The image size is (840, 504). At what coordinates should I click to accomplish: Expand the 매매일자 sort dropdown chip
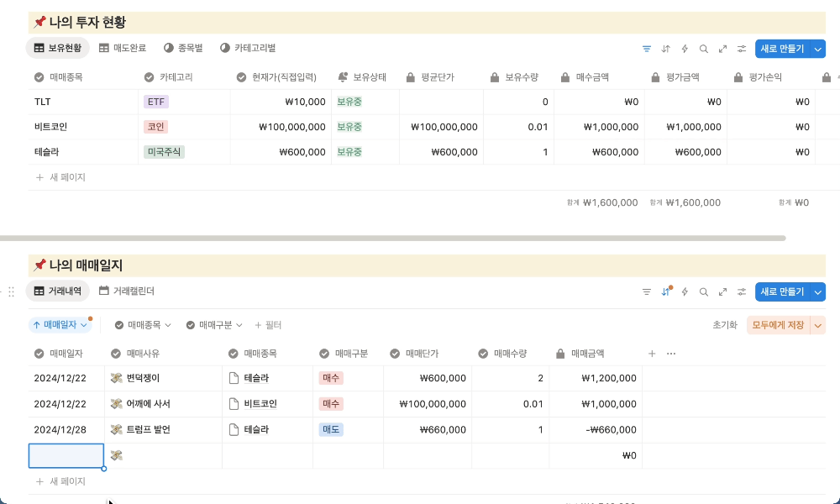[x=59, y=324]
